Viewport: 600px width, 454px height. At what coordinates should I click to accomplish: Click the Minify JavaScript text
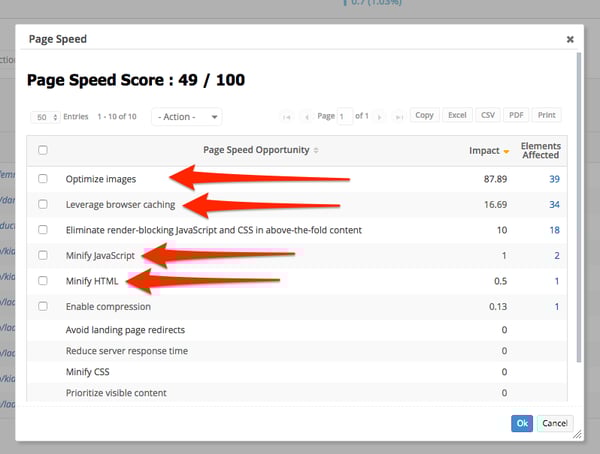tap(100, 256)
